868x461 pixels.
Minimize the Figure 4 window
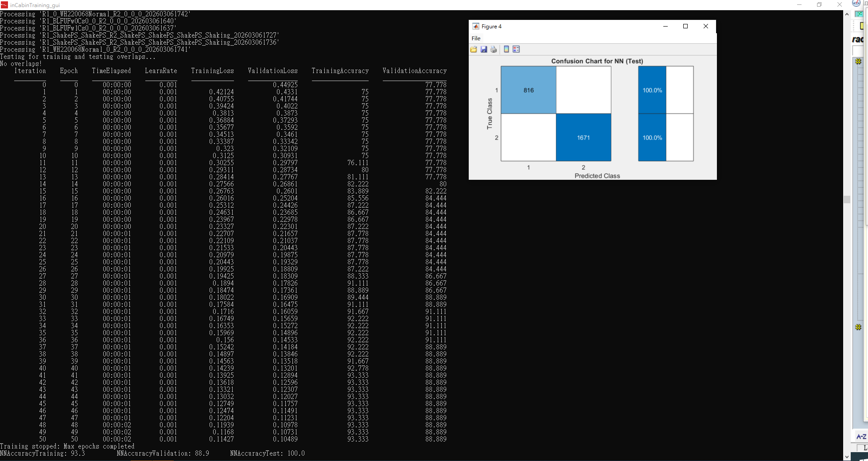[665, 26]
